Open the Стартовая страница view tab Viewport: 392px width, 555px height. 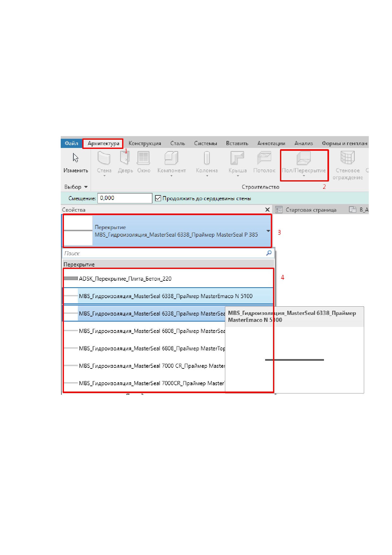311,210
